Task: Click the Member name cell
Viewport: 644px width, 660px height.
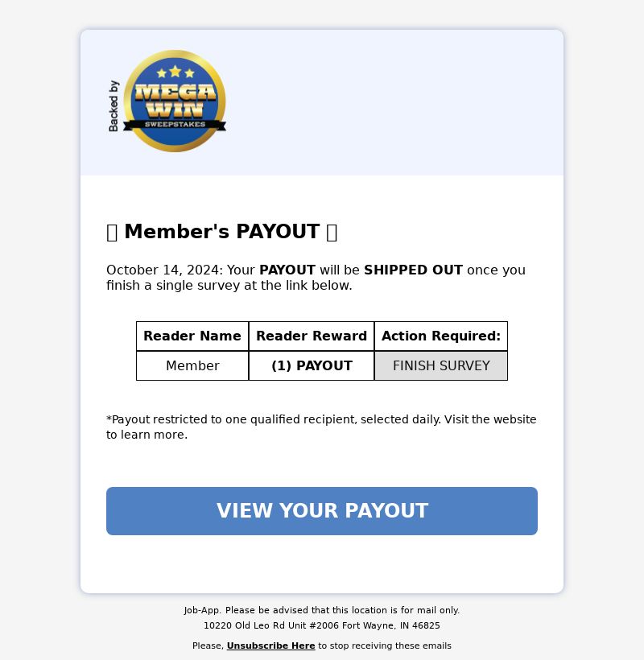Action: click(x=192, y=365)
